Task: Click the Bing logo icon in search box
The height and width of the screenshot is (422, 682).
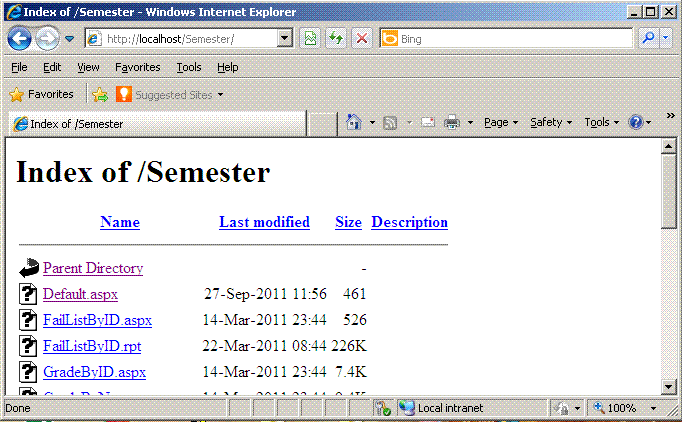Action: tap(390, 39)
